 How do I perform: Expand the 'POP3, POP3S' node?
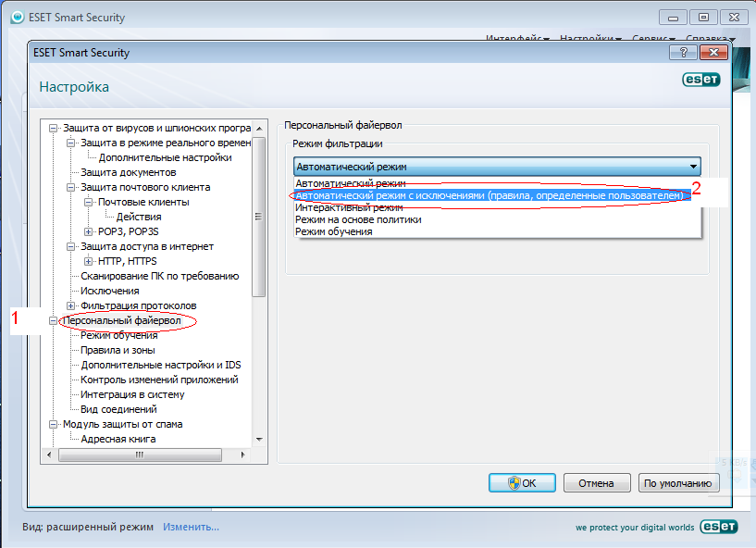click(x=88, y=231)
